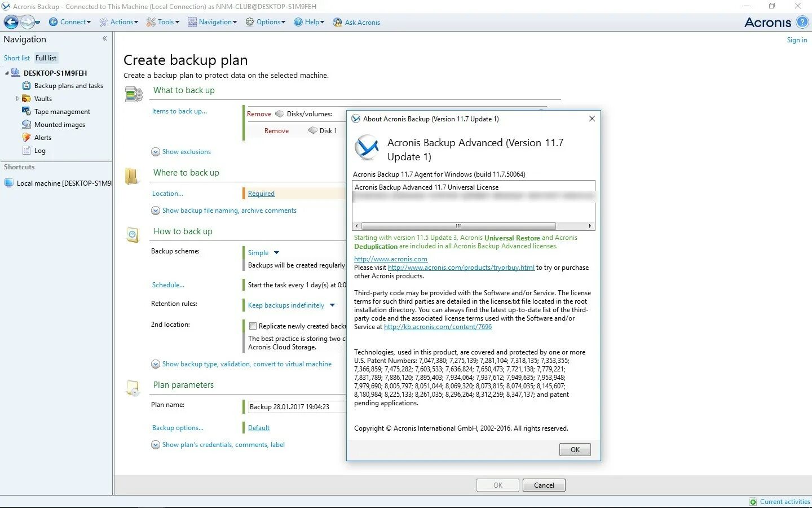
Task: Click the Current activities green status icon
Action: [753, 502]
